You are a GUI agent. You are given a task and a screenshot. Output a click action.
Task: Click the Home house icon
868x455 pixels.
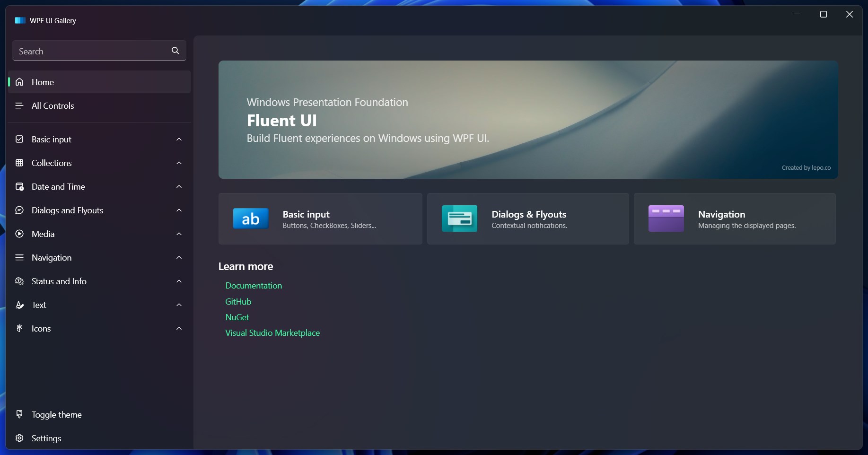[x=19, y=82]
